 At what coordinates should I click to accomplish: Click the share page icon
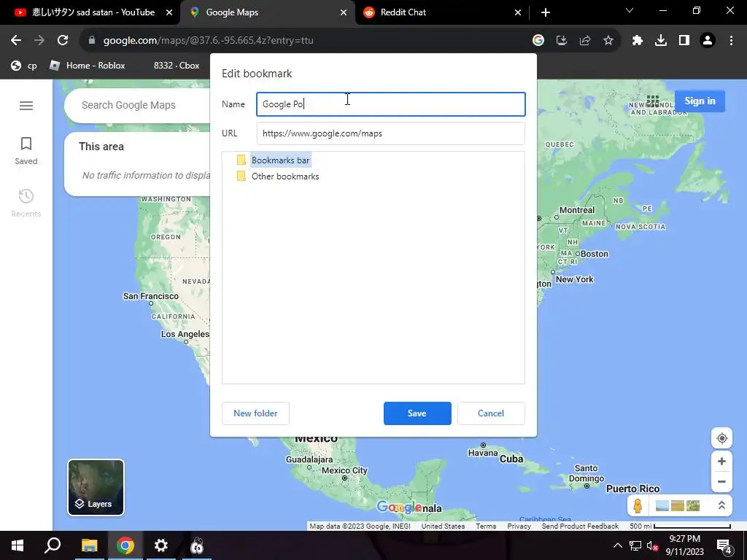pyautogui.click(x=585, y=41)
